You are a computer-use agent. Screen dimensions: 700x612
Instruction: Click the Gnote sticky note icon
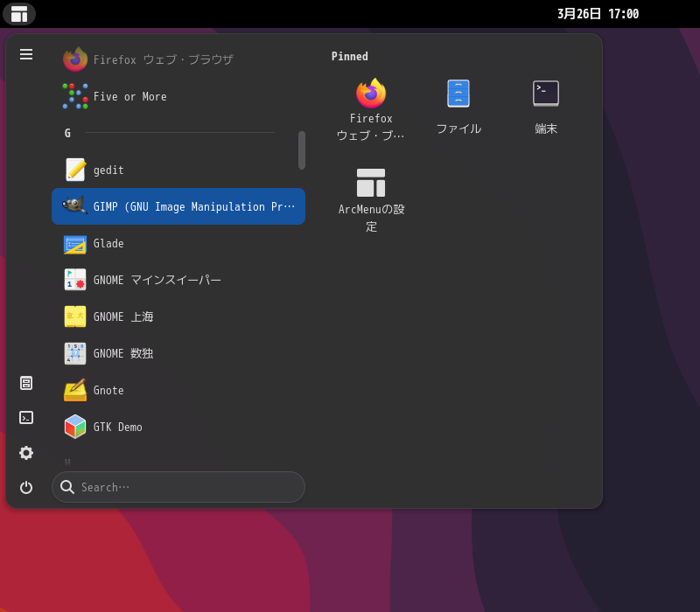point(75,390)
